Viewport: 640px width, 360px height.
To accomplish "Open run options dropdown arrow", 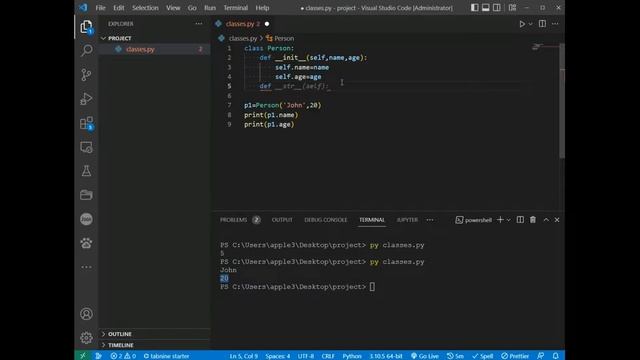I will point(530,24).
